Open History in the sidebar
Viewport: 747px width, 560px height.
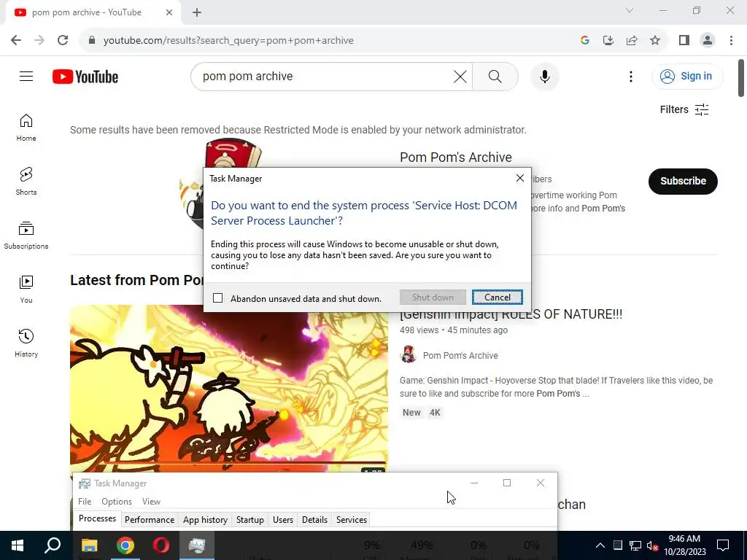(x=26, y=343)
